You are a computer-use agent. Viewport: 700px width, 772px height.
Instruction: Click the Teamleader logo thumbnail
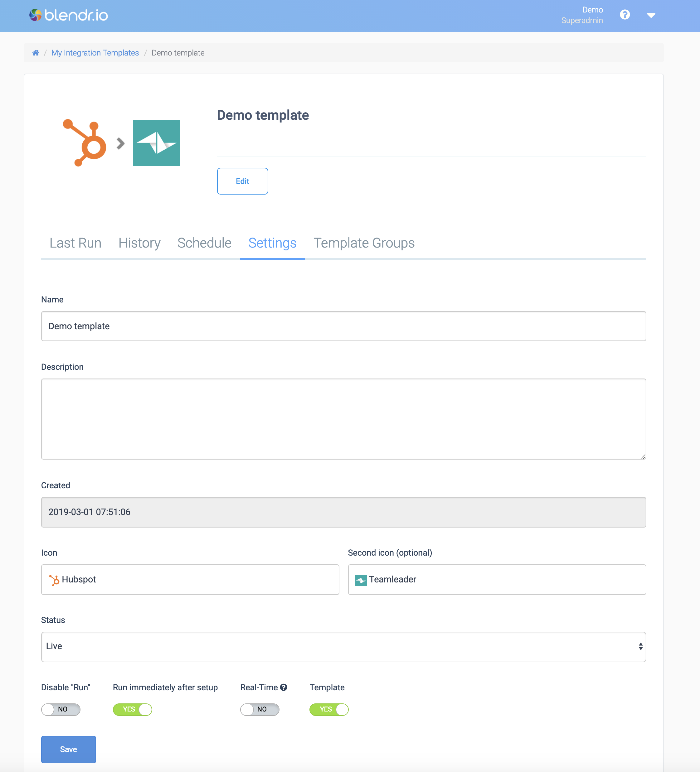pos(156,142)
